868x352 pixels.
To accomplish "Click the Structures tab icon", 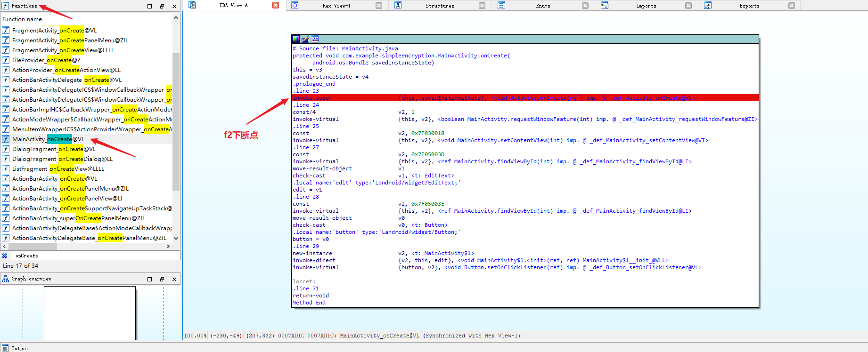I will (x=398, y=5).
